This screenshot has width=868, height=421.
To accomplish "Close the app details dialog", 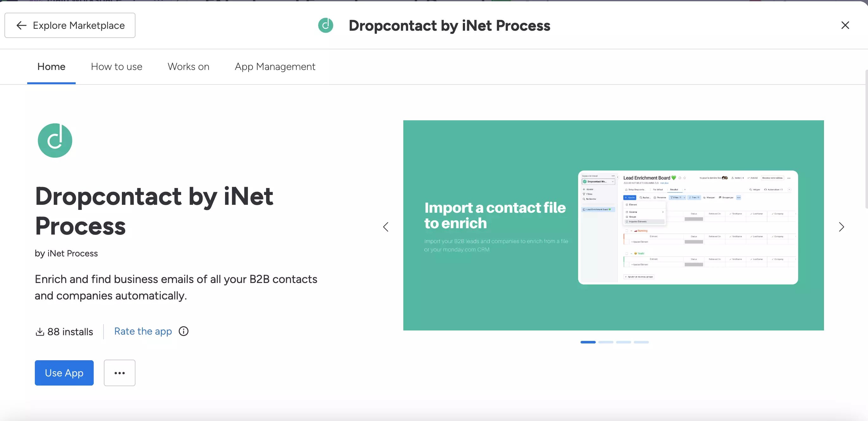I will [845, 25].
